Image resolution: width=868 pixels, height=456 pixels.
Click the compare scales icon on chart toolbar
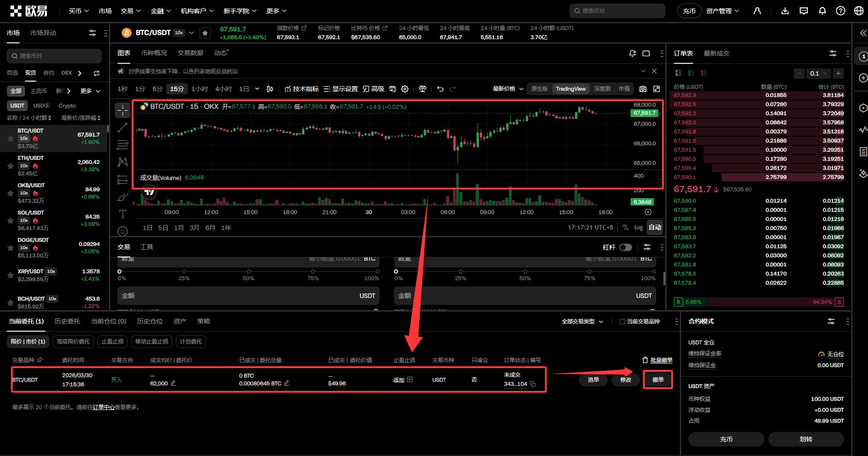(422, 89)
